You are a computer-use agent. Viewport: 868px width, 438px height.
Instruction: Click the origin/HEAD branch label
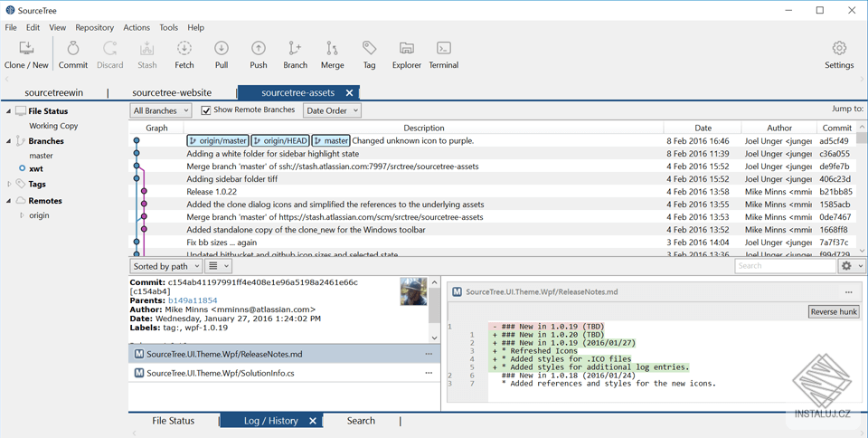pos(279,140)
